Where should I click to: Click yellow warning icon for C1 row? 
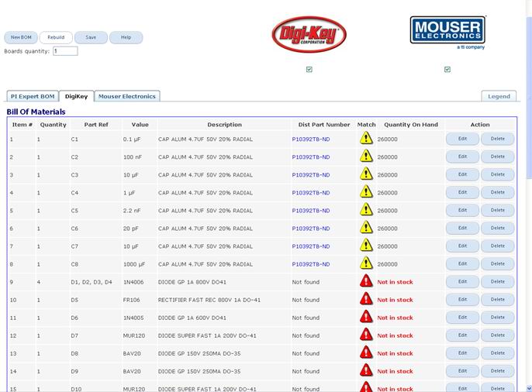pyautogui.click(x=366, y=139)
